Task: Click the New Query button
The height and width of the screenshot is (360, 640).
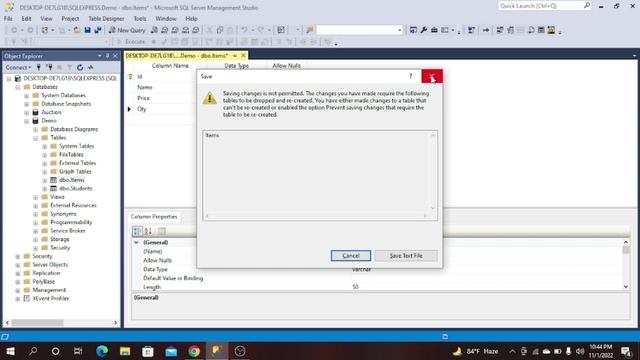Action: [x=127, y=30]
